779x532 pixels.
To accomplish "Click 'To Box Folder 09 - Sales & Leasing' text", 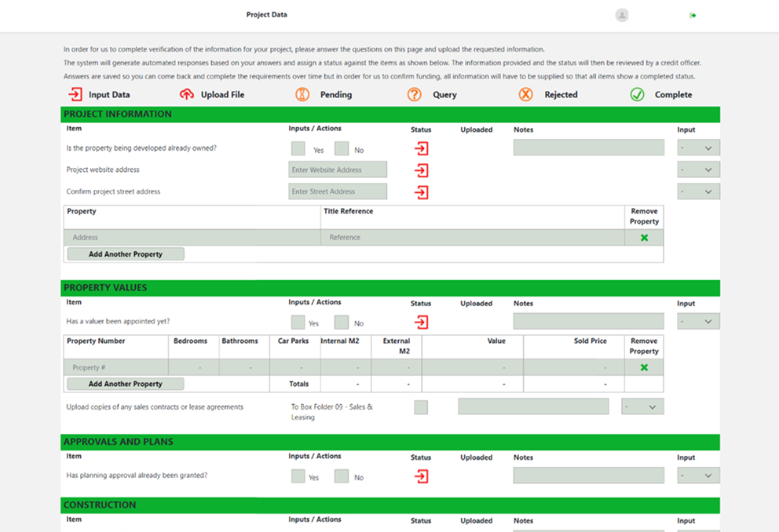I will click(332, 412).
